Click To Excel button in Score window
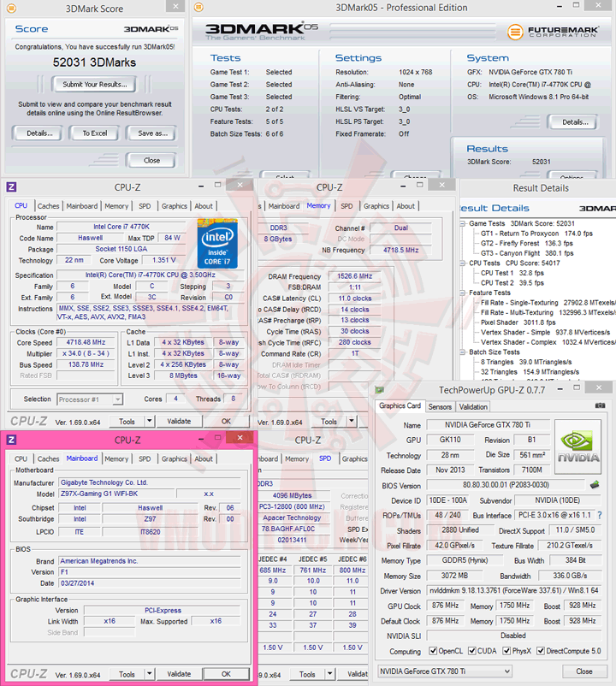Image resolution: width=616 pixels, height=686 pixels. pos(94,133)
